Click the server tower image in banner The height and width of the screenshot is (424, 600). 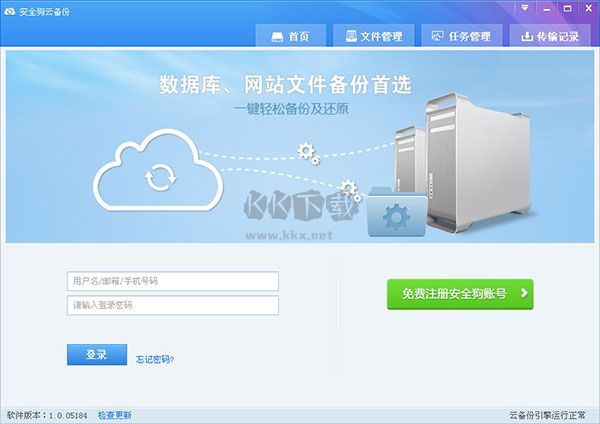tap(478, 163)
